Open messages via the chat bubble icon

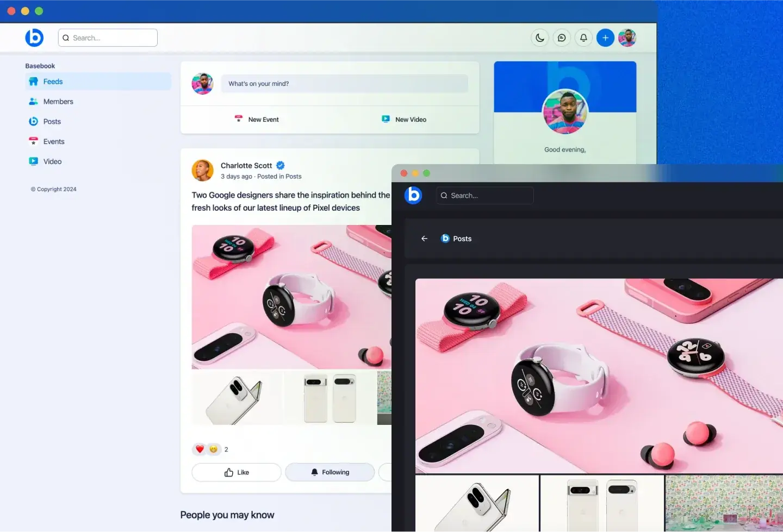pos(562,37)
